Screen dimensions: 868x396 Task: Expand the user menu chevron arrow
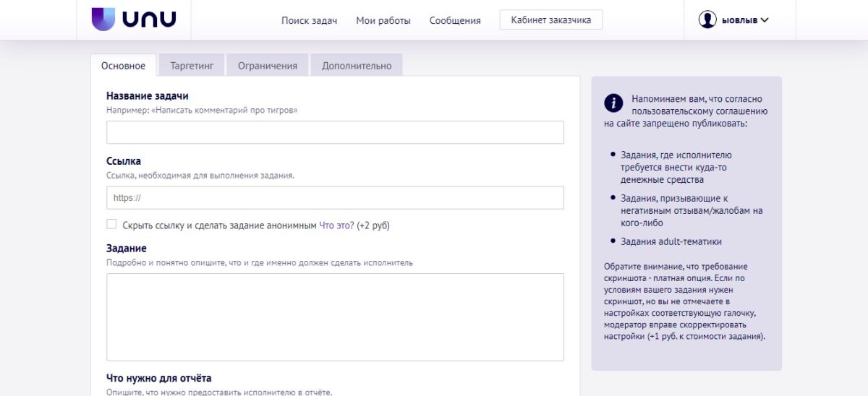765,20
